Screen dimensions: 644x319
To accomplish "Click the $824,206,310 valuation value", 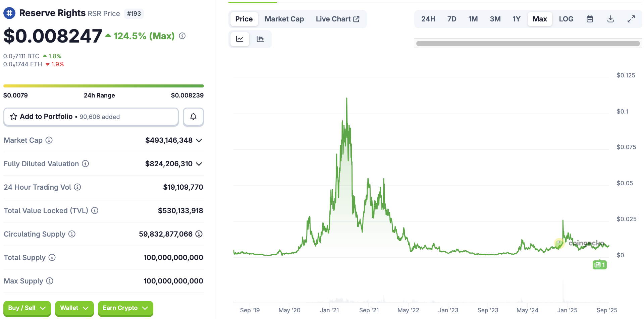I will pyautogui.click(x=169, y=164).
